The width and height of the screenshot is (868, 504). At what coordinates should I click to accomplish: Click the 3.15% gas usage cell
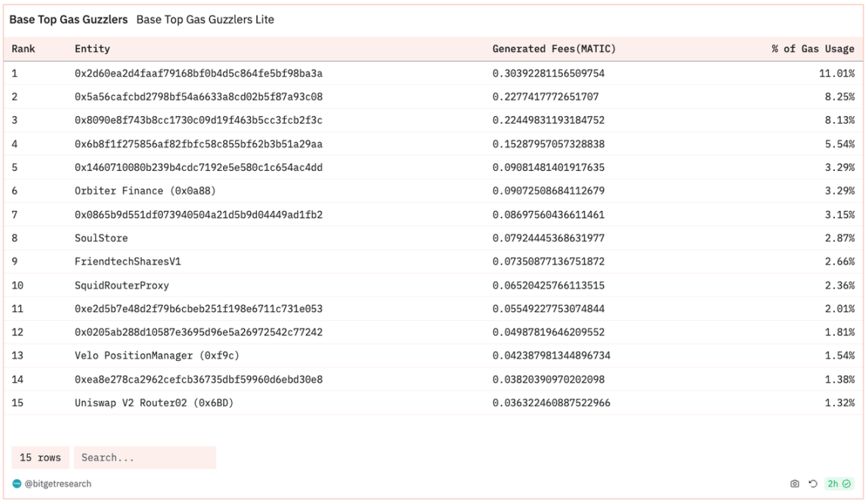click(x=840, y=215)
